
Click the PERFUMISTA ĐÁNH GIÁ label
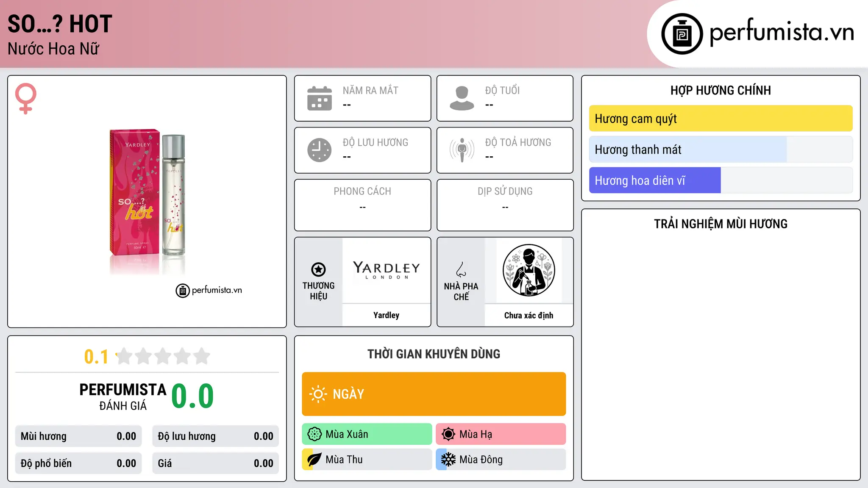(123, 396)
